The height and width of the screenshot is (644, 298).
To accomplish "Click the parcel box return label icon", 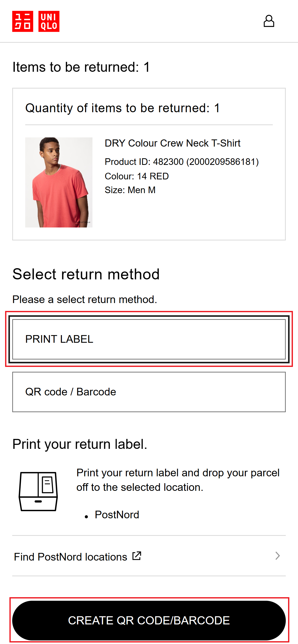I will (x=38, y=491).
